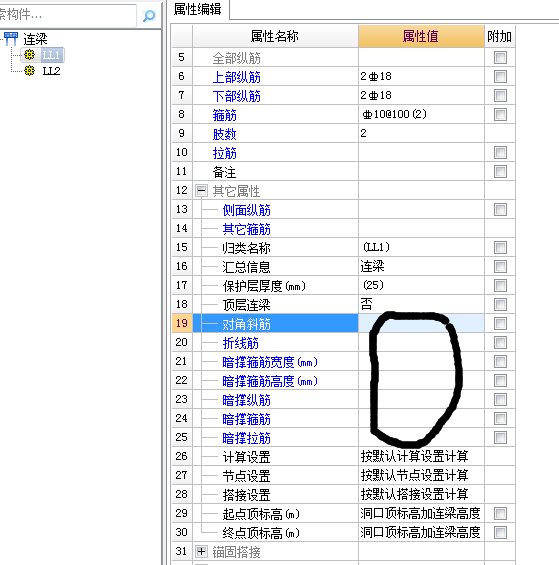Screen dimensions: 559x565
Task: Toggle 附加 checkbox for 折线筋
Action: click(500, 342)
